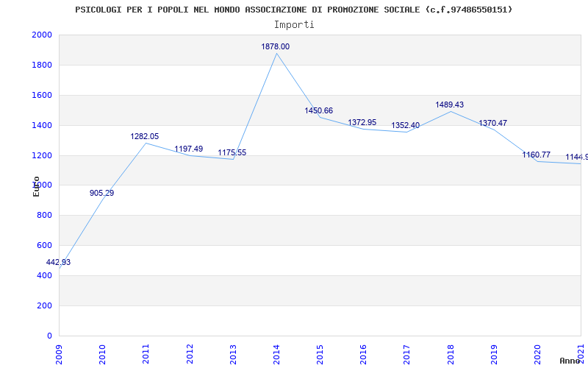
Task: Click the 2018 year axis label
Action: point(451,354)
